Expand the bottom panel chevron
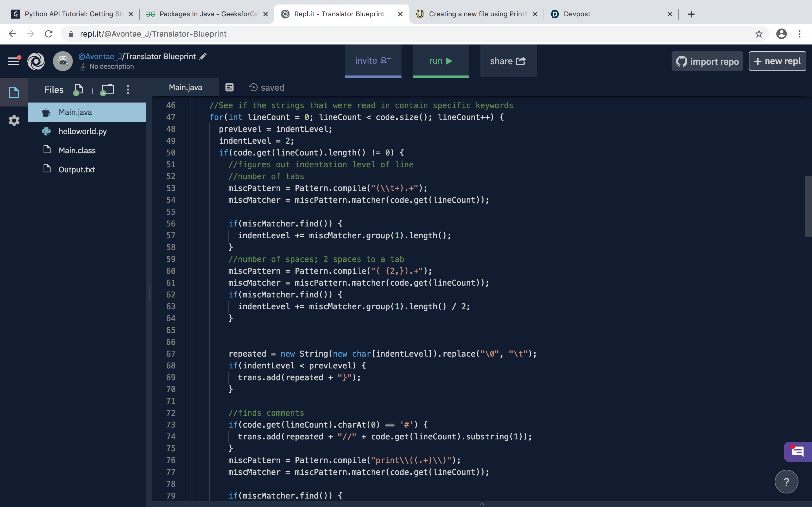 coord(482,504)
